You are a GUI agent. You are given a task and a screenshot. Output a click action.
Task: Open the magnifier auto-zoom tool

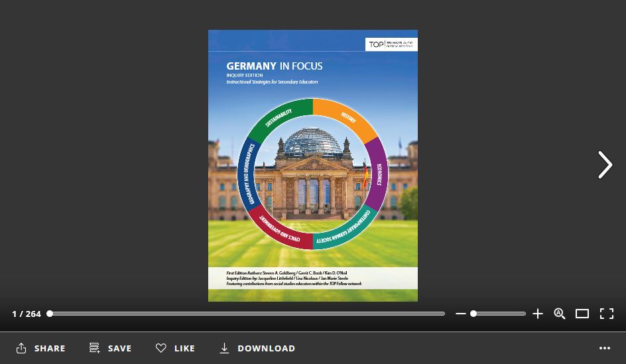click(x=559, y=314)
